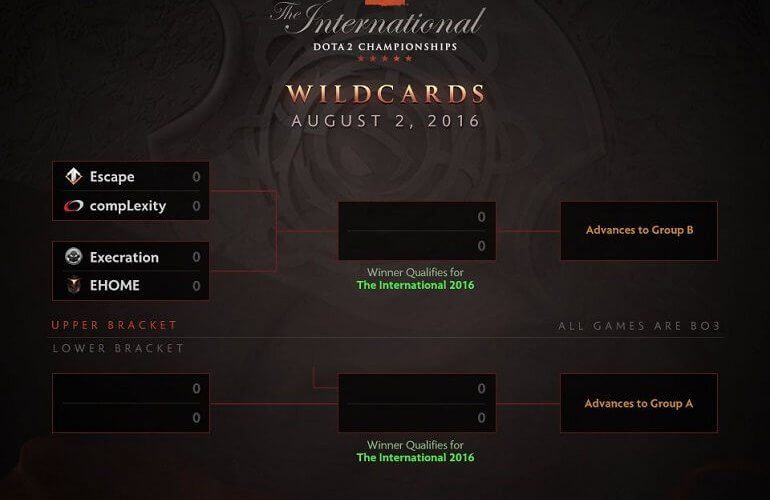
Task: Click the Advances to Group A box
Action: click(x=639, y=403)
